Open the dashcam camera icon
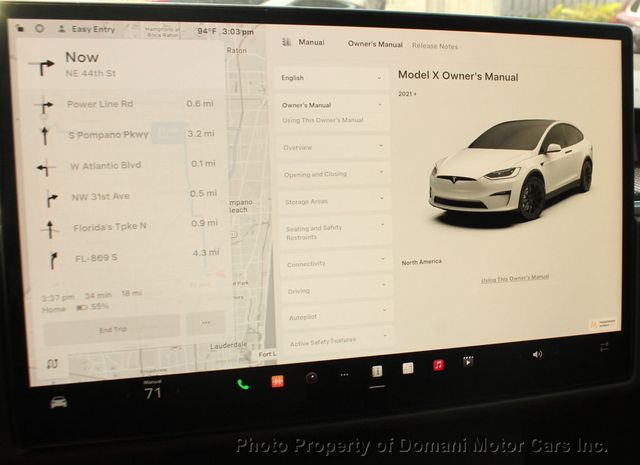Screen dimensions: 640x465 click(312, 378)
